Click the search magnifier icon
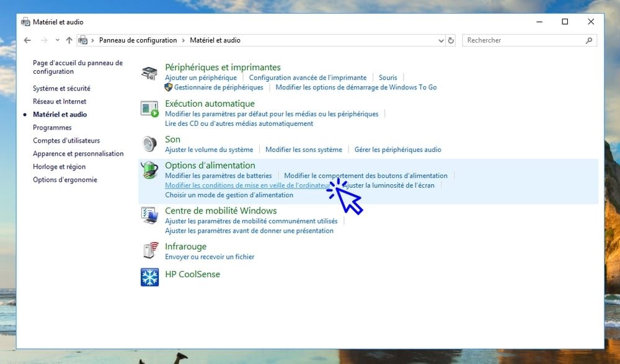Image resolution: width=620 pixels, height=364 pixels. pos(589,40)
